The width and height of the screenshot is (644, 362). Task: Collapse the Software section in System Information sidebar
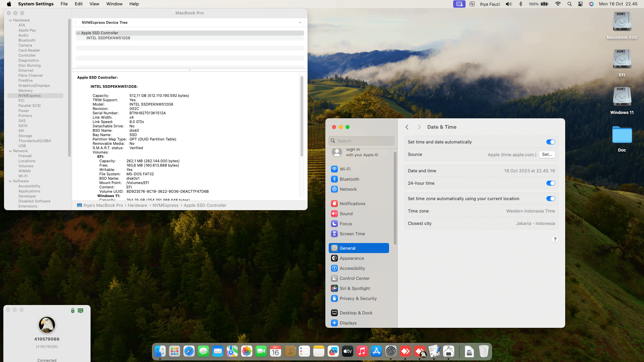click(x=10, y=181)
